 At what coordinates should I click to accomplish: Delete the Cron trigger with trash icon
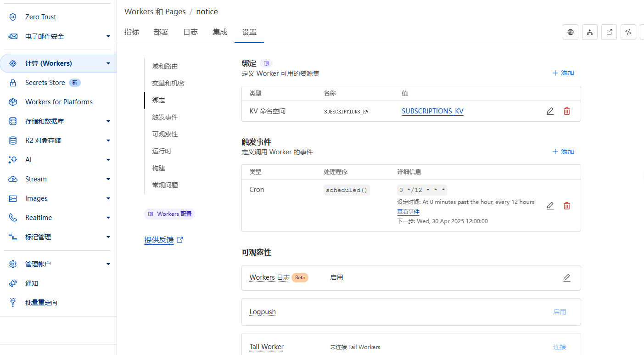click(567, 206)
